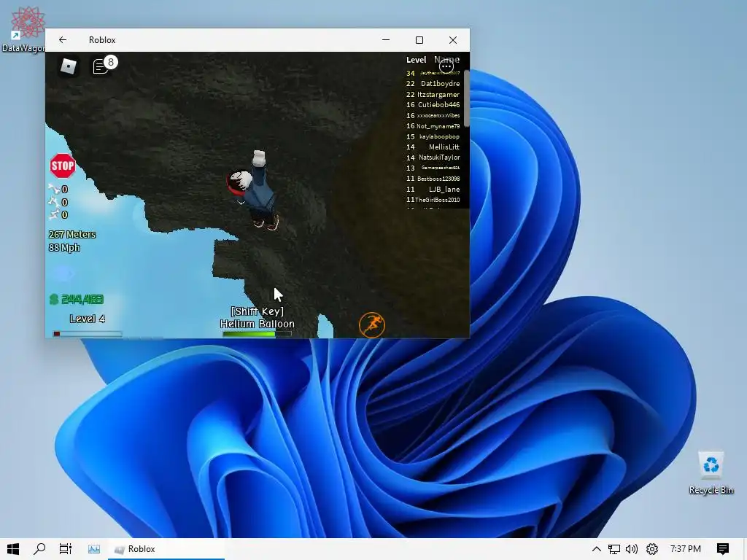Click the pinned app left of the Roblox taskbar button
Image resolution: width=747 pixels, height=560 pixels.
click(94, 548)
